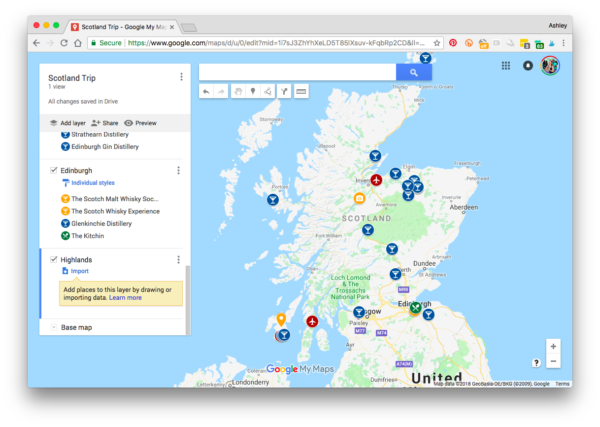Open Chrome's three-dot menu
600x427 pixels.
click(x=564, y=43)
